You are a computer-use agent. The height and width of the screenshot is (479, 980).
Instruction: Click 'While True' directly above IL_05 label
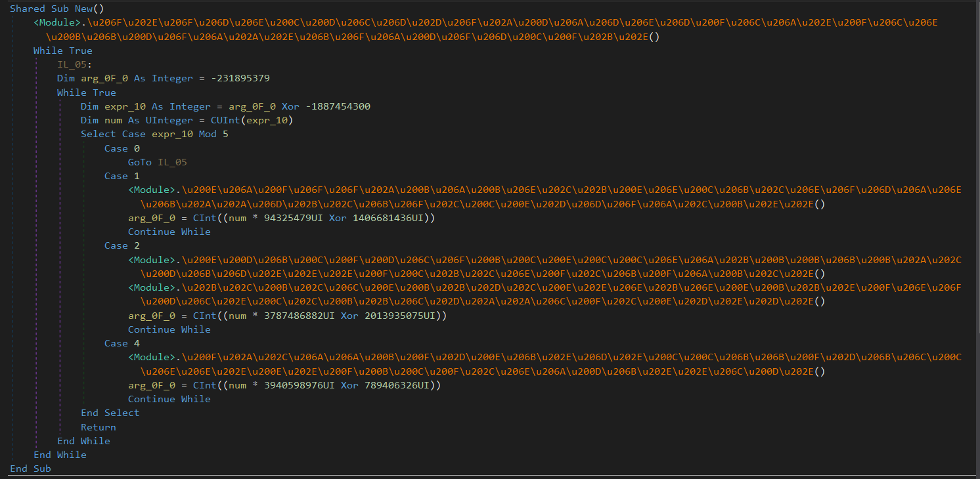click(63, 51)
